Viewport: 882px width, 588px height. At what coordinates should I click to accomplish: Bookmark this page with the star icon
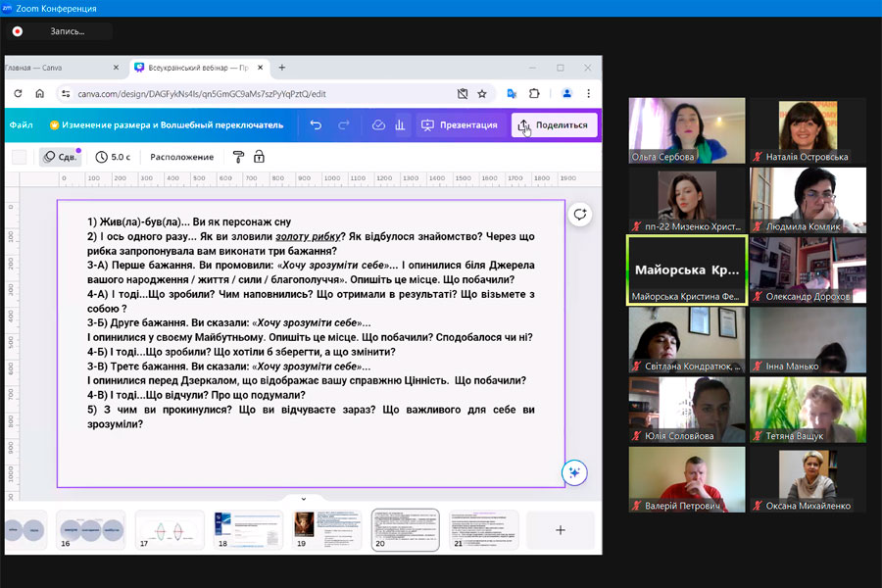click(482, 94)
